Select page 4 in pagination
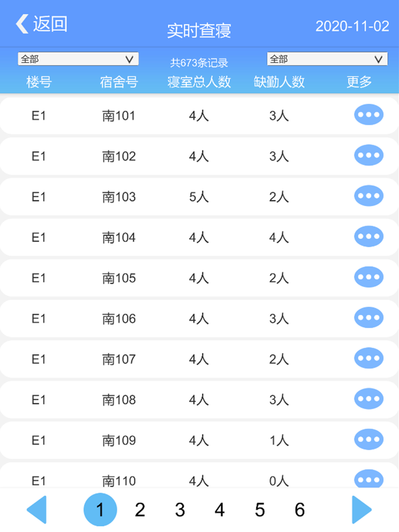Image resolution: width=399 pixels, height=532 pixels. [x=219, y=510]
